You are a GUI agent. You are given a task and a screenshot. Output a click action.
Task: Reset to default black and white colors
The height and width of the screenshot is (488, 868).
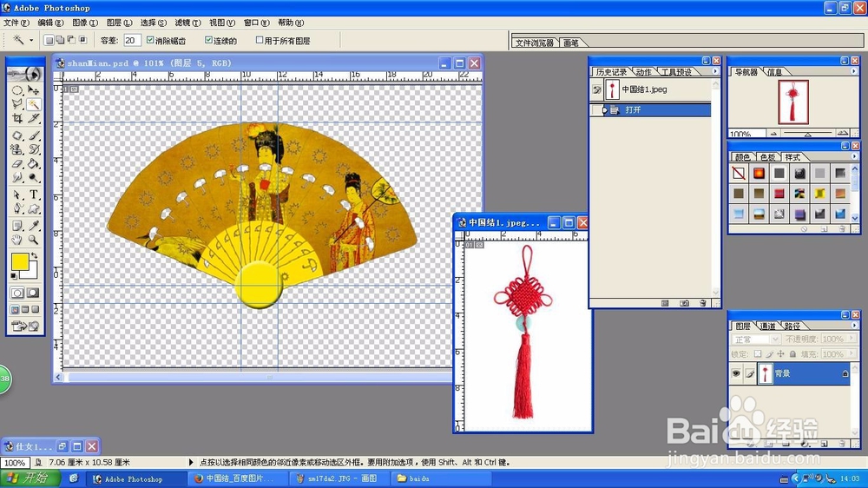[14, 275]
